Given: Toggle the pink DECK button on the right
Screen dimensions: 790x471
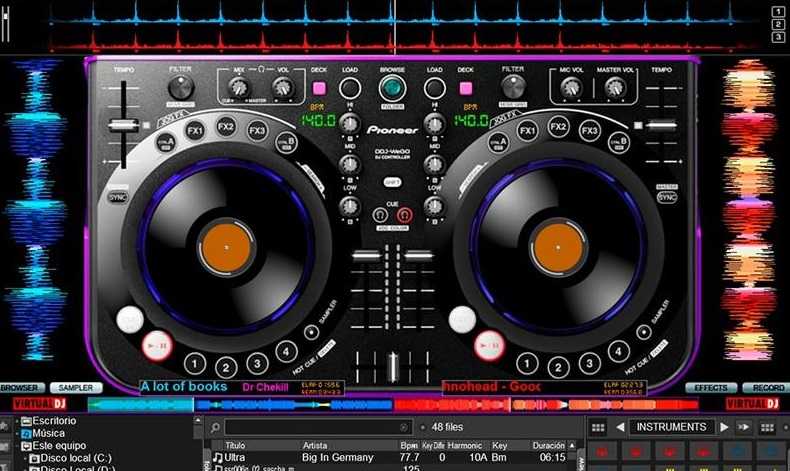Looking at the screenshot, I should pos(466,89).
